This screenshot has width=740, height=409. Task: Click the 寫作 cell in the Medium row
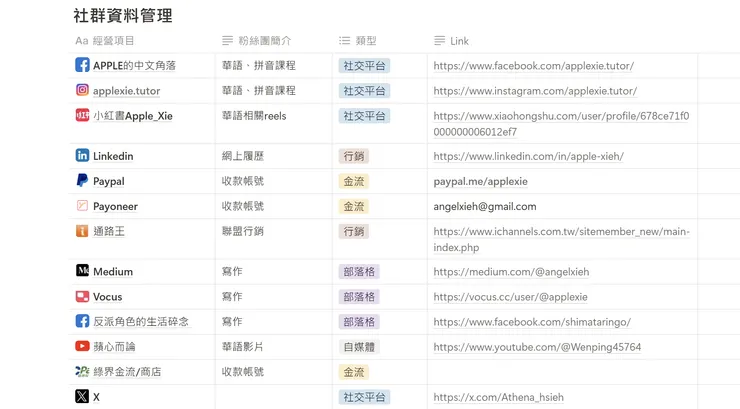tap(274, 271)
